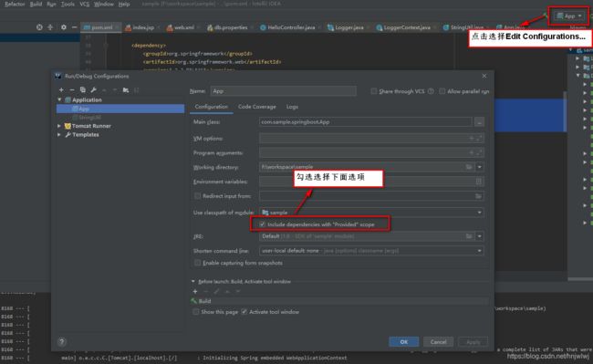Expand the Tomcat Runner tree node
This screenshot has height=364, width=593.
tap(59, 126)
